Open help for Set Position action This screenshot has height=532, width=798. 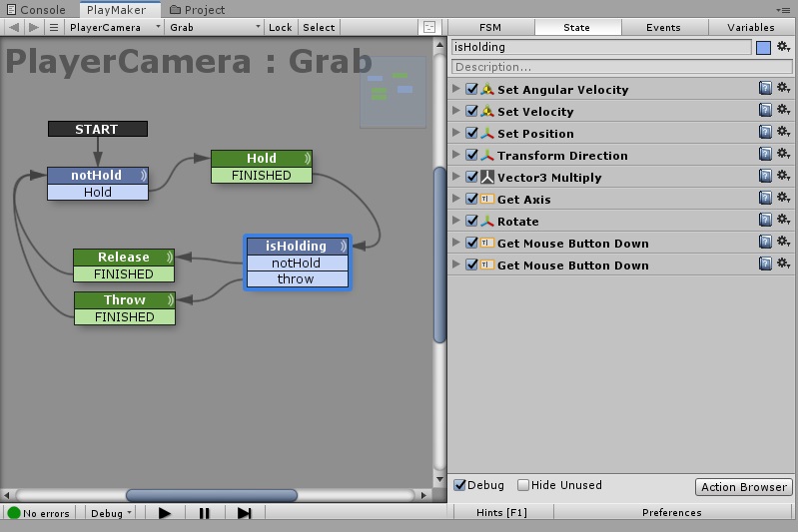765,132
